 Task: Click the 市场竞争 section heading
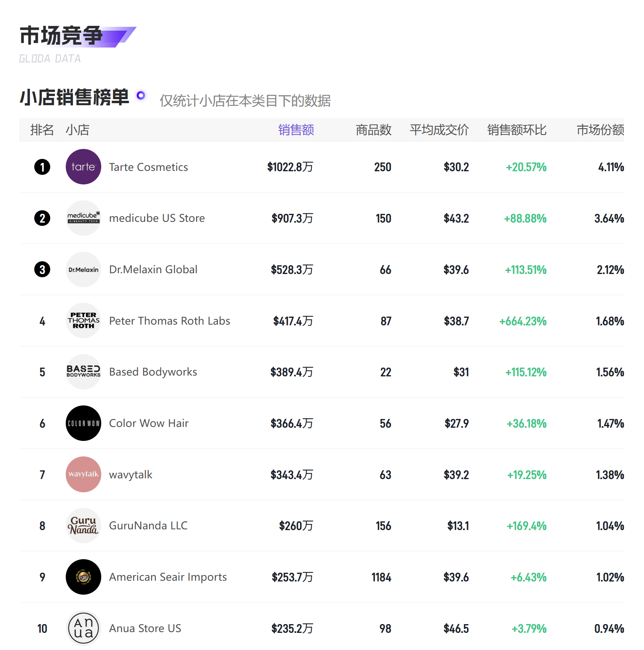click(x=61, y=36)
